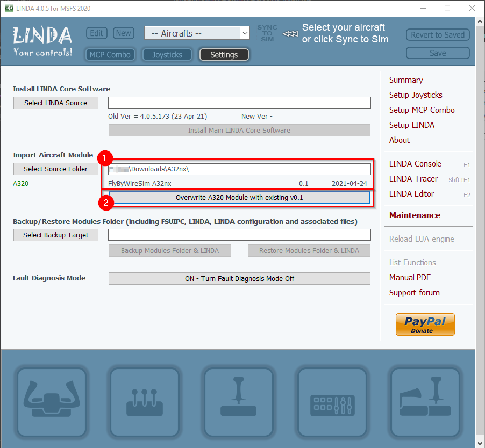Image resolution: width=485 pixels, height=448 pixels.
Task: Click Select LINDA Source button
Action: pyautogui.click(x=56, y=103)
